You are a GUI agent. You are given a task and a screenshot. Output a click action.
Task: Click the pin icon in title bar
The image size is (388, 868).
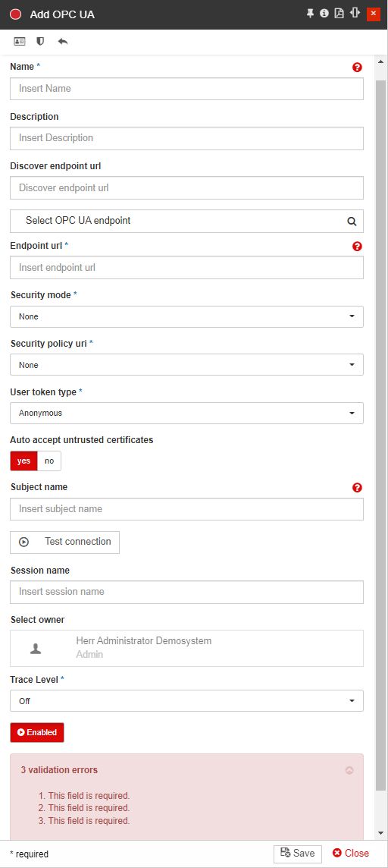[x=310, y=14]
